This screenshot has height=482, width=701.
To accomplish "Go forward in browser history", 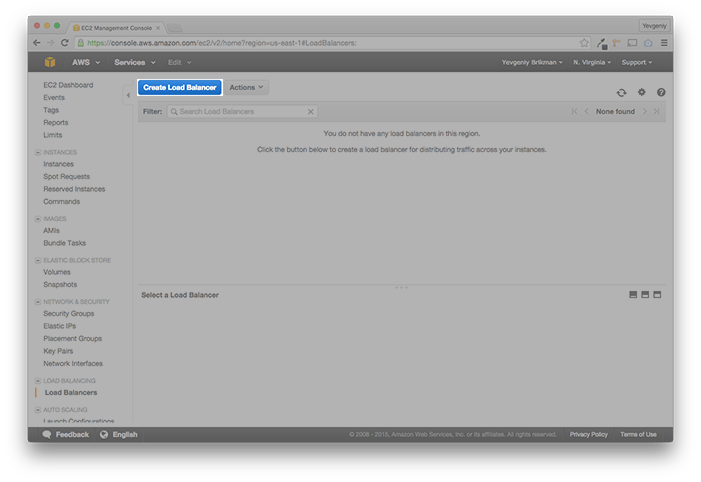I will [x=51, y=43].
